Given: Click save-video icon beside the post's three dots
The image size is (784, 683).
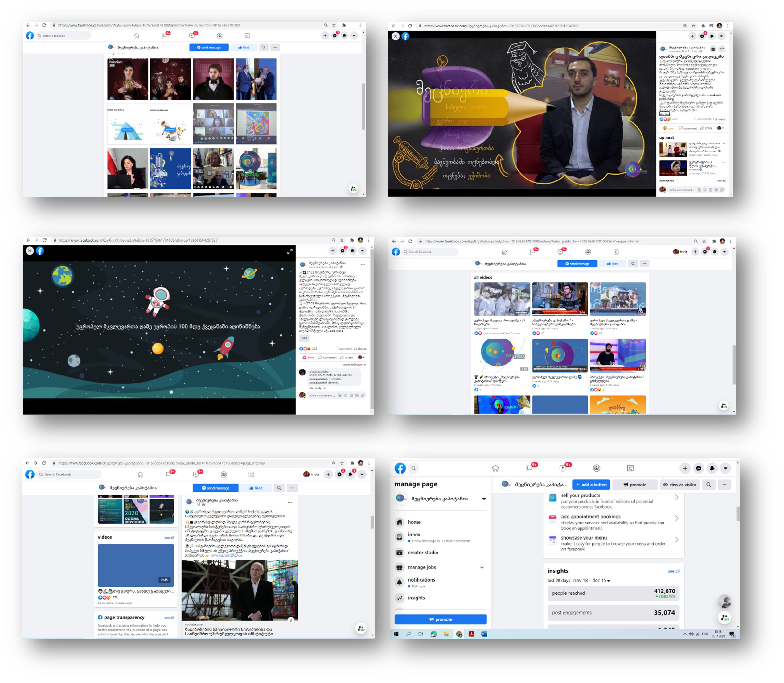Looking at the screenshot, I should coord(713,49).
